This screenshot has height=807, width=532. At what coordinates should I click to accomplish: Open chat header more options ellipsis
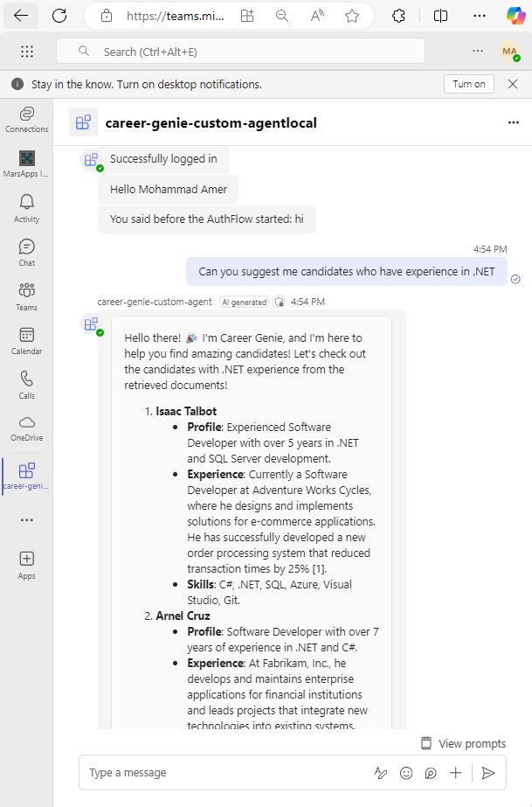(513, 122)
